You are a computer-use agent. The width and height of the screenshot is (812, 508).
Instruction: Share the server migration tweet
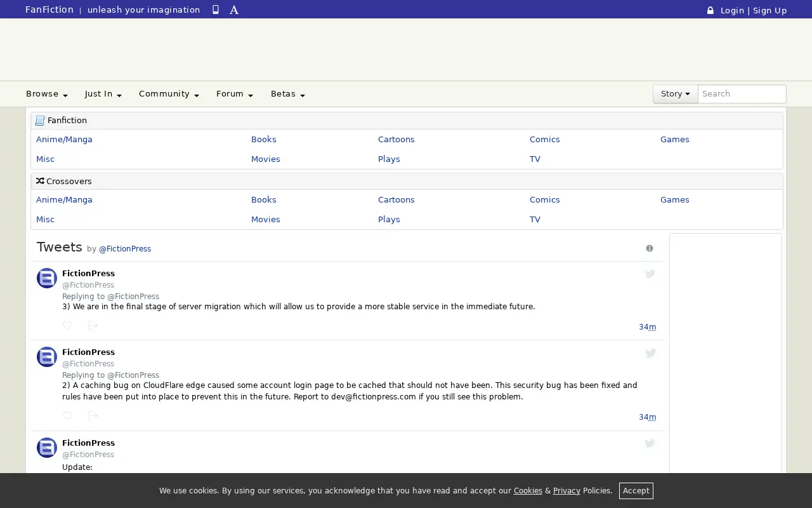tap(93, 326)
